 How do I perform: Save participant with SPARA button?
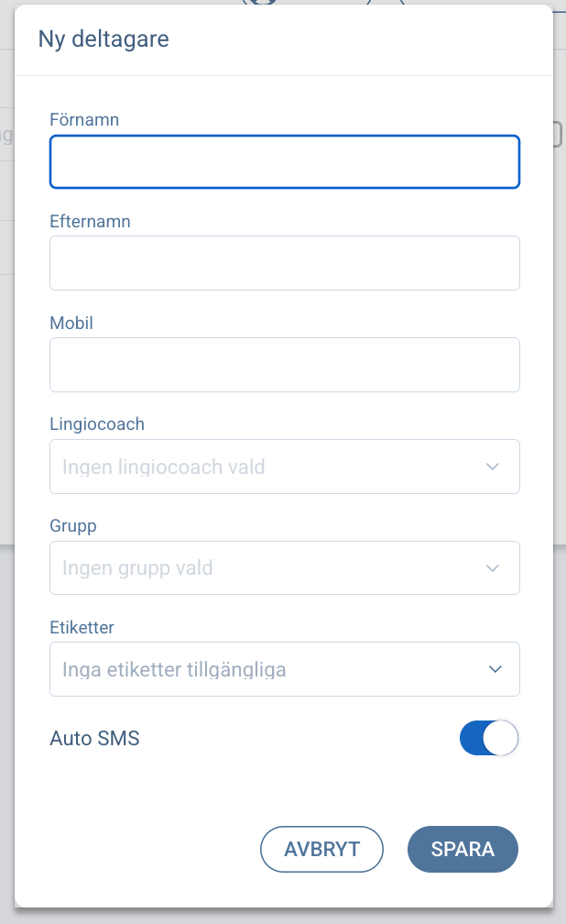(x=463, y=849)
